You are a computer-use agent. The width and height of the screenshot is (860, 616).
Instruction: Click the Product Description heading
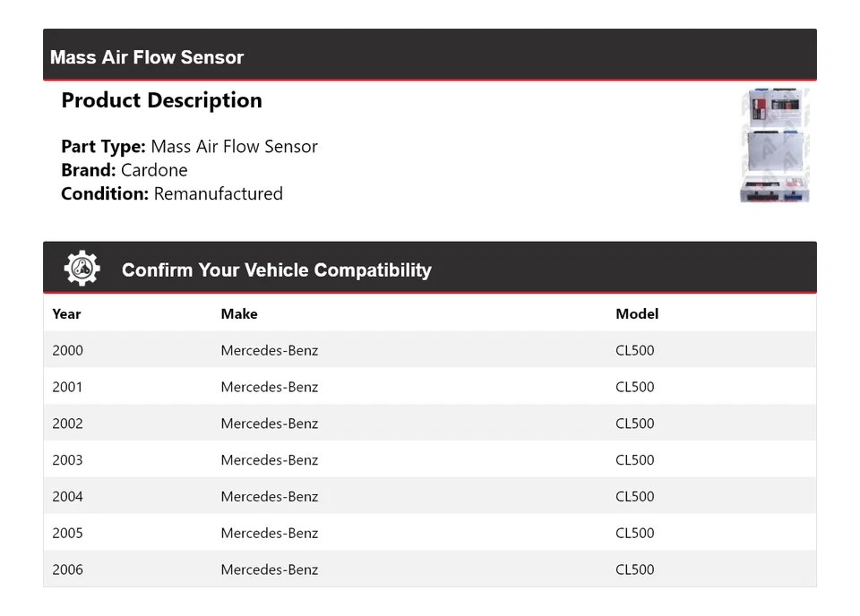tap(161, 100)
